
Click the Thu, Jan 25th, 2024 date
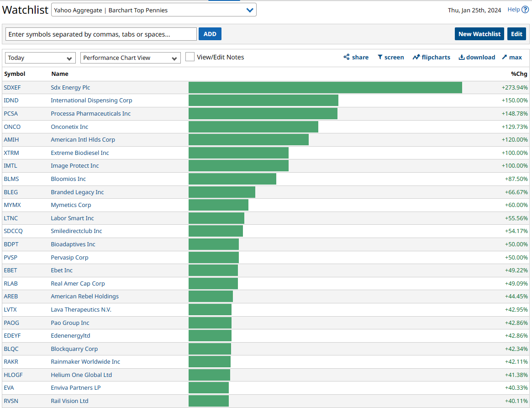(474, 11)
